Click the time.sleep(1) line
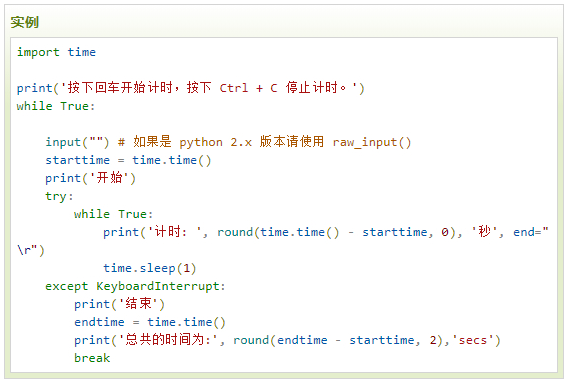 click(x=150, y=268)
